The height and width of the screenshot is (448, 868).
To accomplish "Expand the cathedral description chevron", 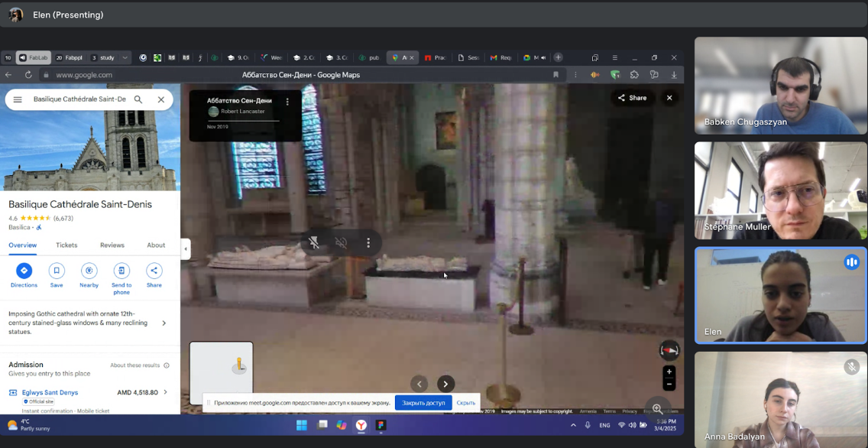I will coord(164,323).
